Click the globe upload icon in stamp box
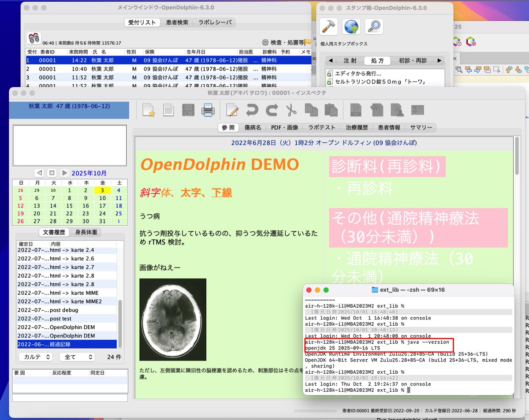 click(351, 26)
